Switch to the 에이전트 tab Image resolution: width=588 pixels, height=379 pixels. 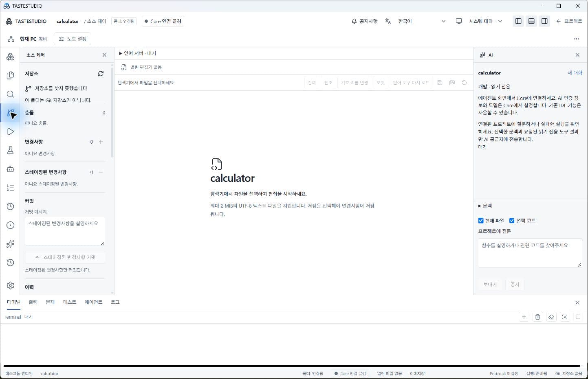(x=93, y=302)
